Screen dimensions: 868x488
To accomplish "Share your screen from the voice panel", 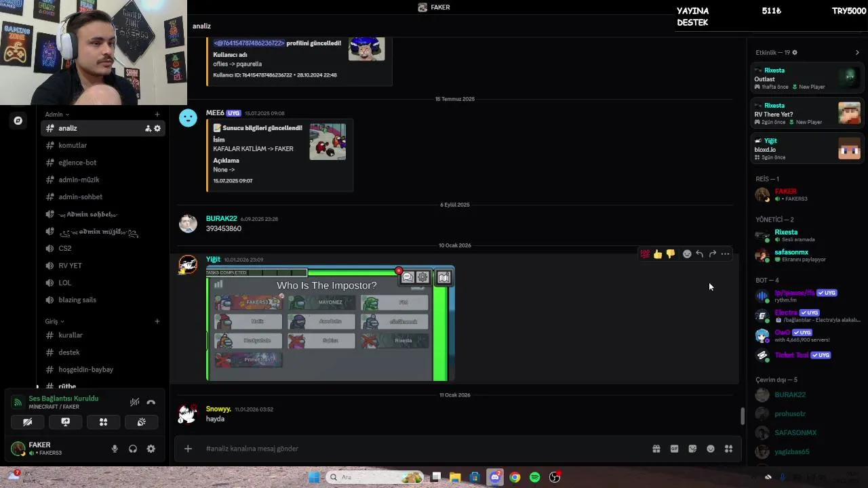I will [65, 422].
